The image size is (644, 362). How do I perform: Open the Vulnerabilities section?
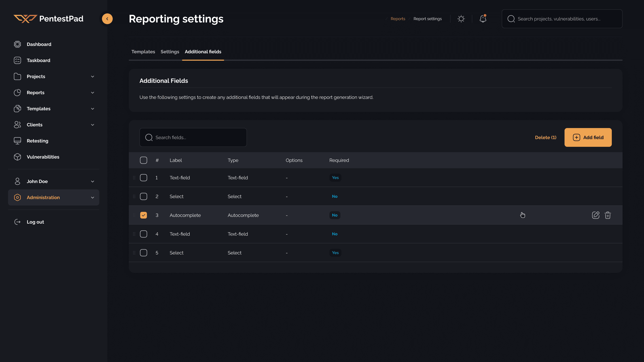43,157
